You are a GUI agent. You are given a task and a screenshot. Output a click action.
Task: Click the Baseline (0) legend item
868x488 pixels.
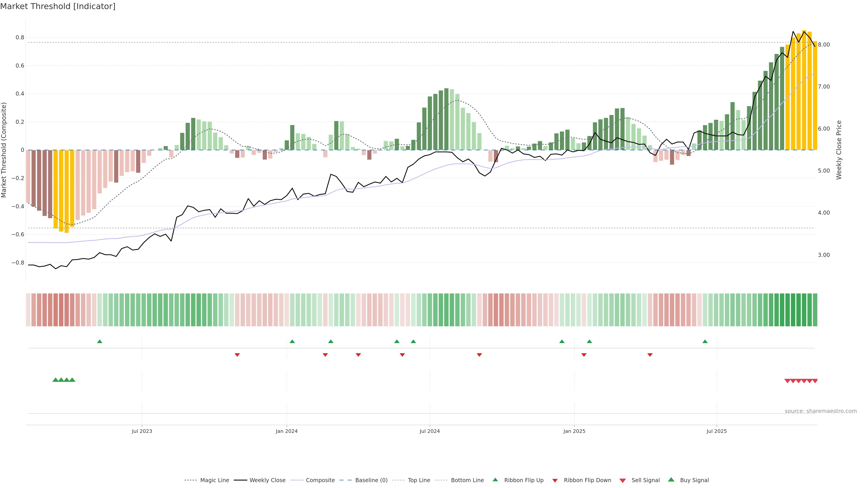tap(371, 480)
